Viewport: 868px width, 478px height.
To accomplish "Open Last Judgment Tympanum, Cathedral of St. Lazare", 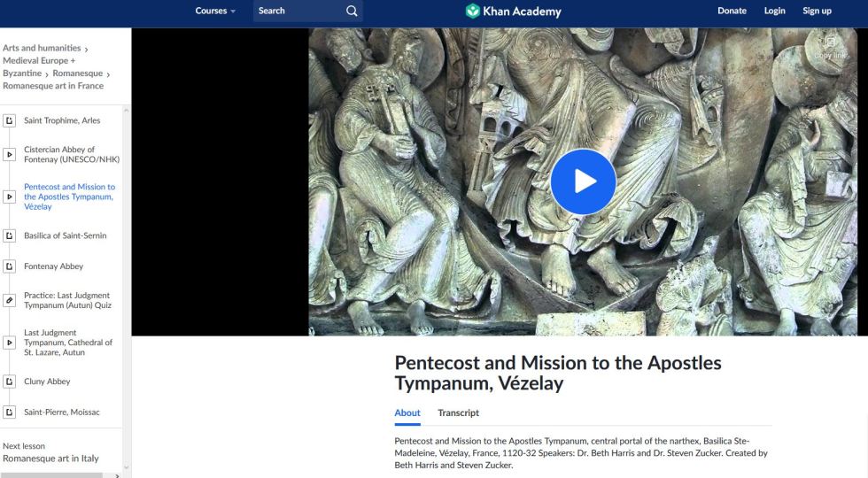I will (x=68, y=343).
